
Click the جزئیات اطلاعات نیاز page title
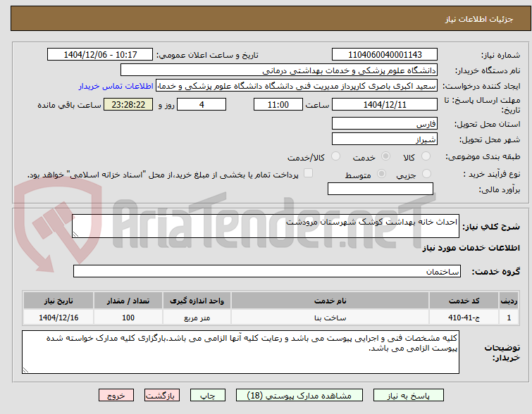coord(479,19)
